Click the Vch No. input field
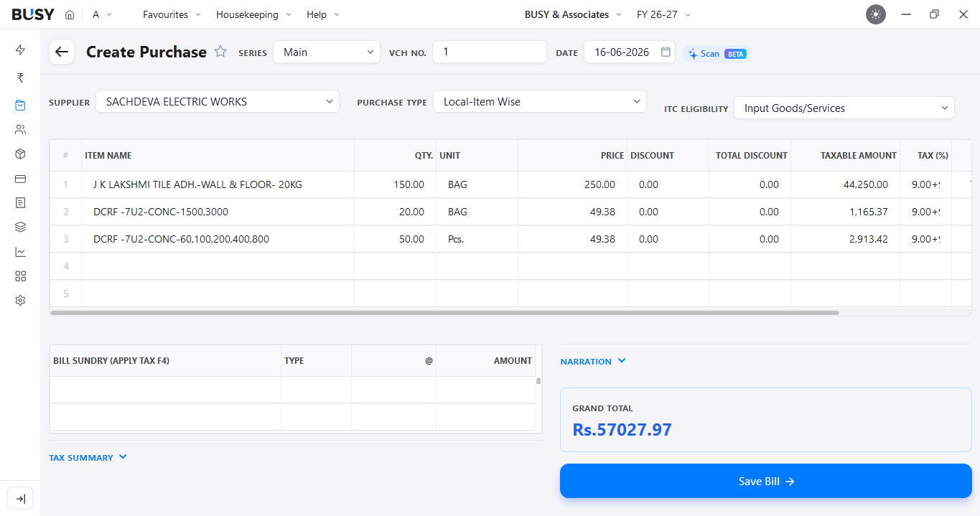Viewport: 980px width, 516px height. 490,52
